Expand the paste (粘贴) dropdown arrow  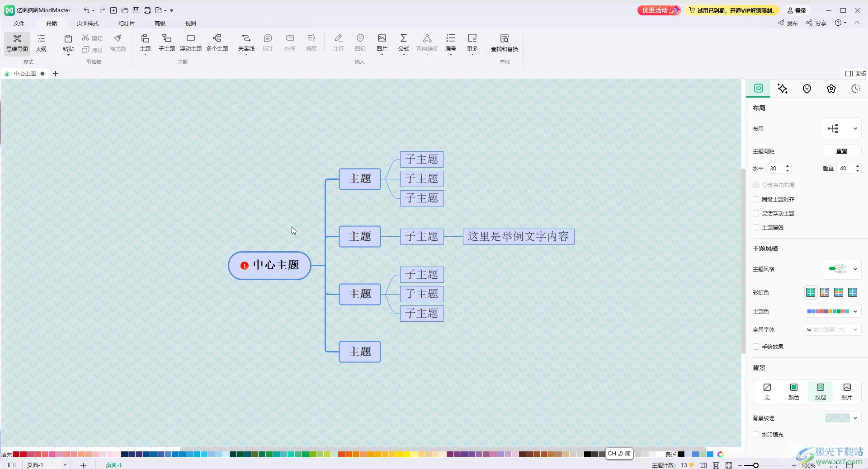coord(68,55)
